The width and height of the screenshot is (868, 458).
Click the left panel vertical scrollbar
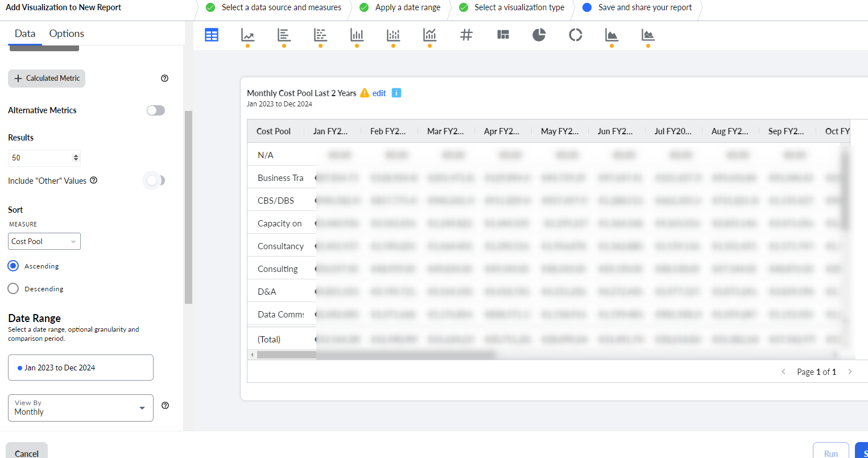189,207
